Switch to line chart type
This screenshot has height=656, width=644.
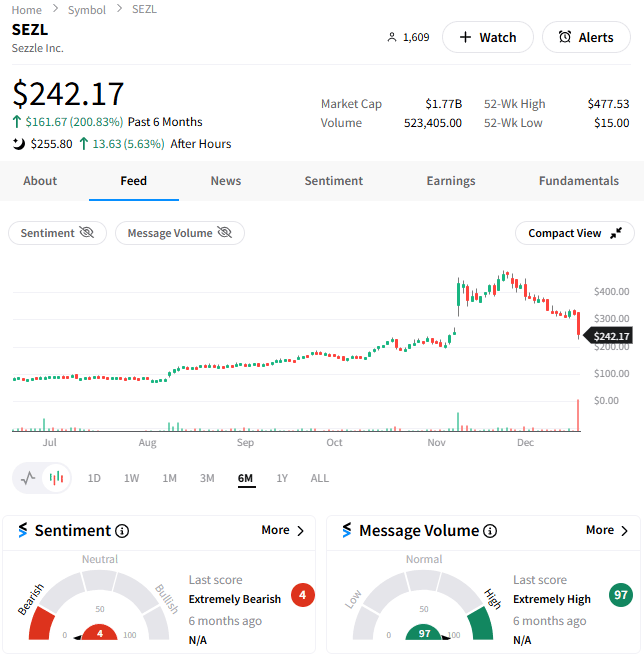coord(28,478)
